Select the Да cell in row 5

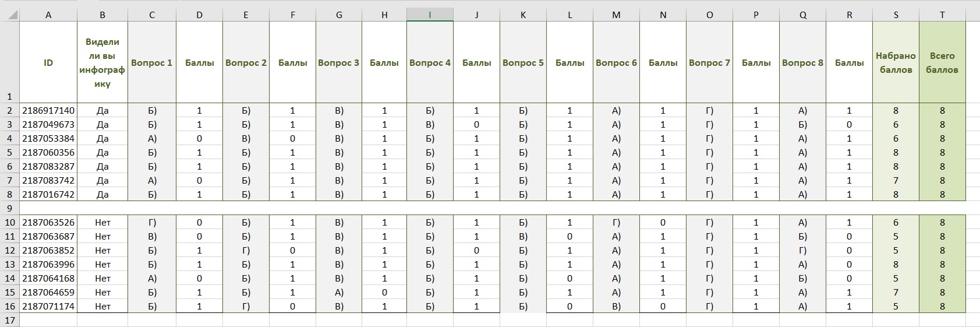click(x=102, y=152)
